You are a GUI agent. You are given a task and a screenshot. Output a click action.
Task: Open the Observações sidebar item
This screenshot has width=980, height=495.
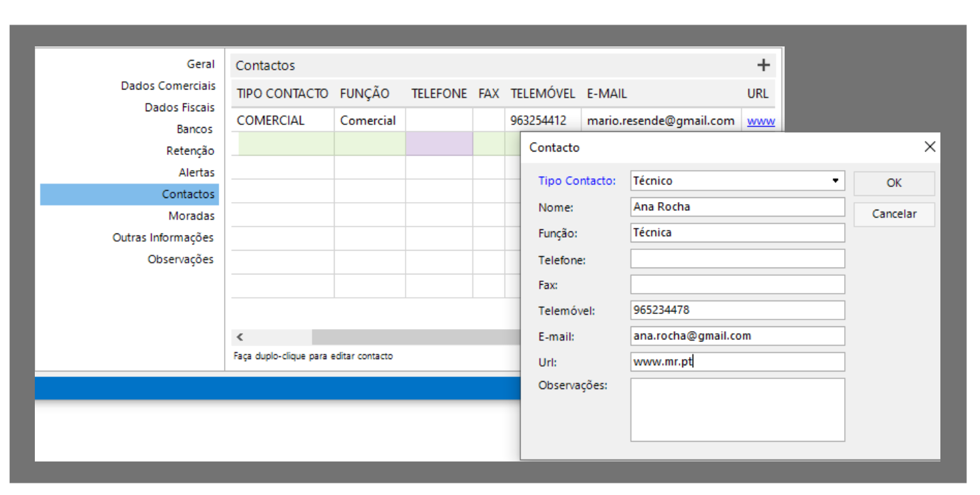pyautogui.click(x=180, y=259)
